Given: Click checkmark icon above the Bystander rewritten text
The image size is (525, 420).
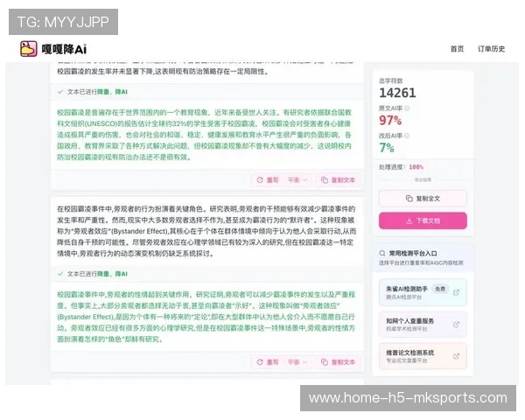Looking at the screenshot, I should [60, 274].
